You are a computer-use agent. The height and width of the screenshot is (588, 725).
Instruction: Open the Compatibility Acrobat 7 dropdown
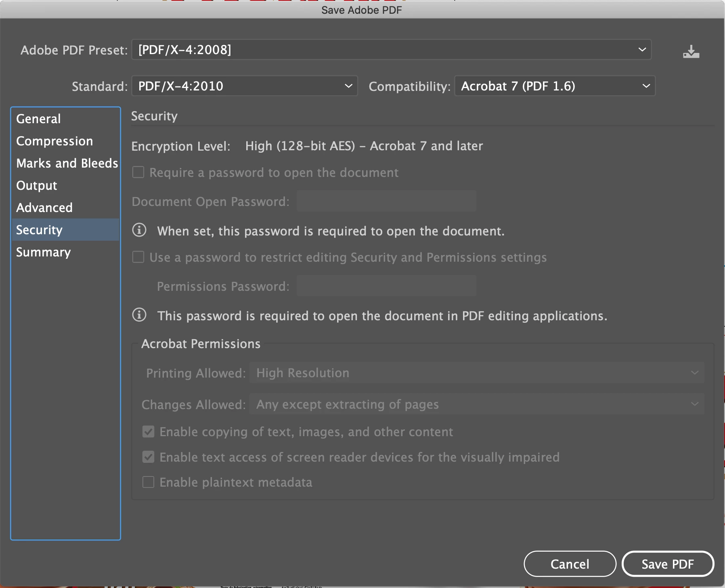point(555,86)
